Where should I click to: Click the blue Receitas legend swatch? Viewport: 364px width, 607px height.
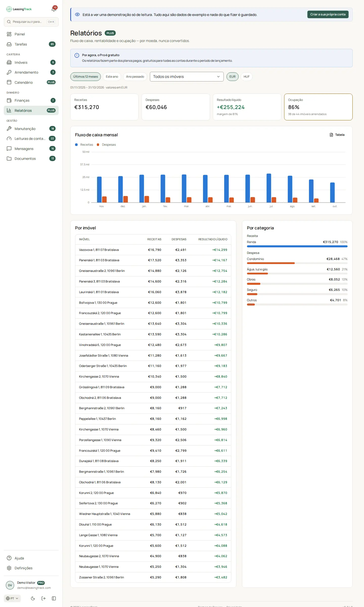(76, 145)
